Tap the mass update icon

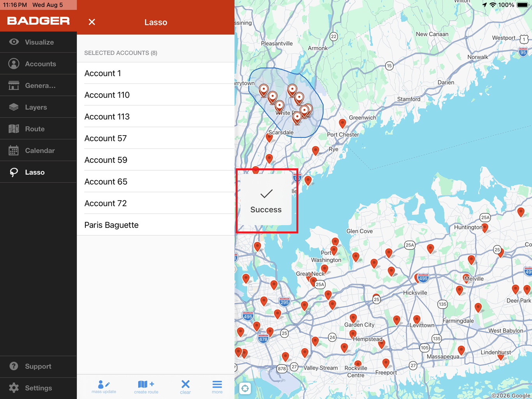tap(104, 387)
